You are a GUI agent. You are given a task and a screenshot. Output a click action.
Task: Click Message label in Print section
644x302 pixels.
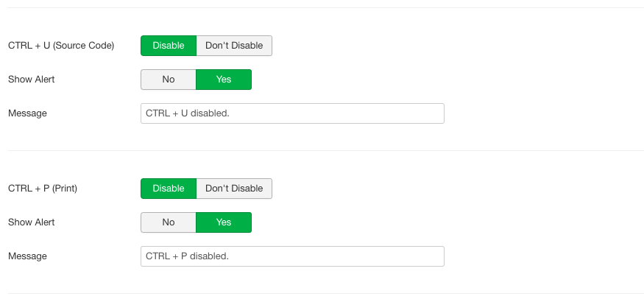click(27, 256)
